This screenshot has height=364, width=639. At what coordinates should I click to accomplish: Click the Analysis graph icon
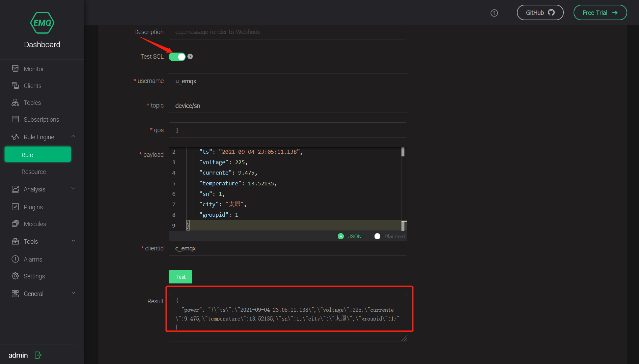(x=15, y=189)
